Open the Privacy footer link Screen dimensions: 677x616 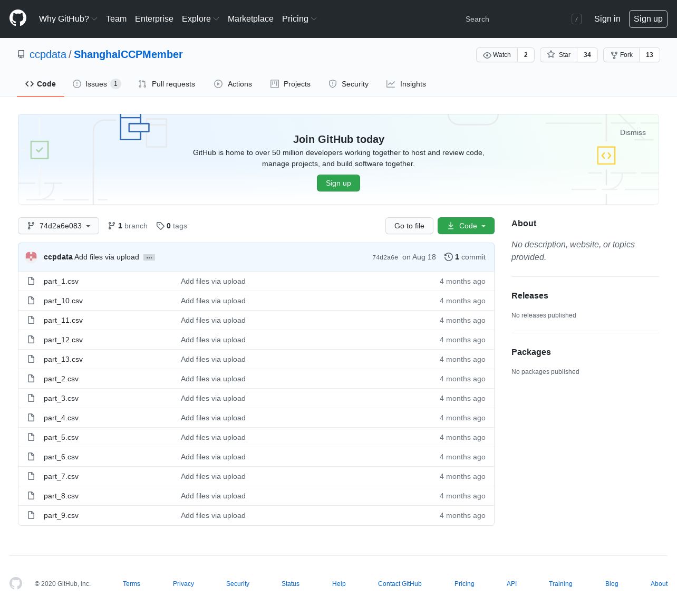pos(183,584)
